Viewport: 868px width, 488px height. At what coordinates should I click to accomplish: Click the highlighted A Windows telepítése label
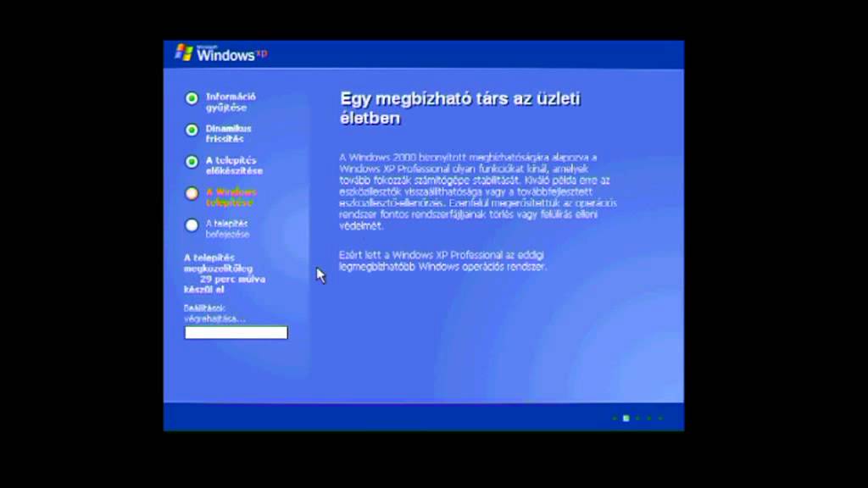pyautogui.click(x=231, y=197)
